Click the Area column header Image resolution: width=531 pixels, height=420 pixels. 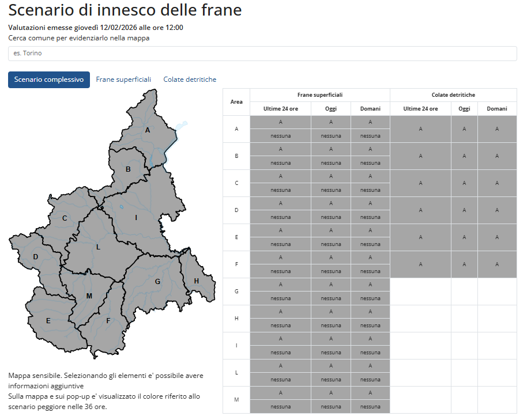[x=236, y=101]
